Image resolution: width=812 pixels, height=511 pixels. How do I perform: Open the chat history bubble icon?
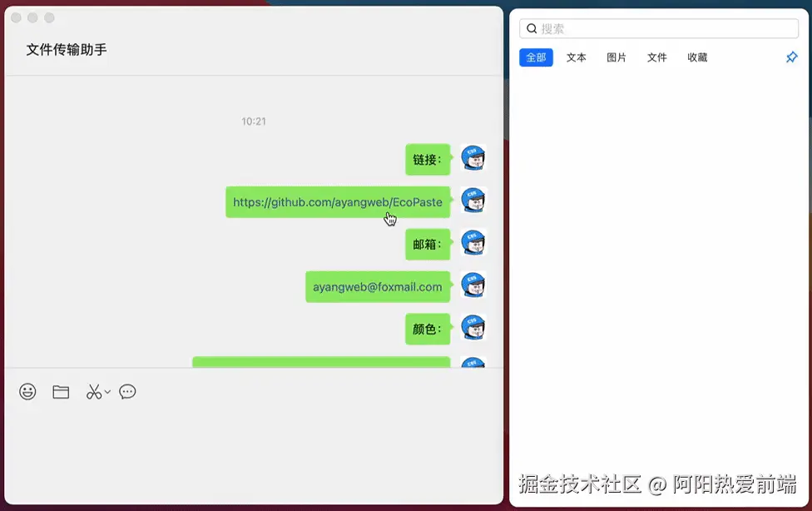pos(127,391)
